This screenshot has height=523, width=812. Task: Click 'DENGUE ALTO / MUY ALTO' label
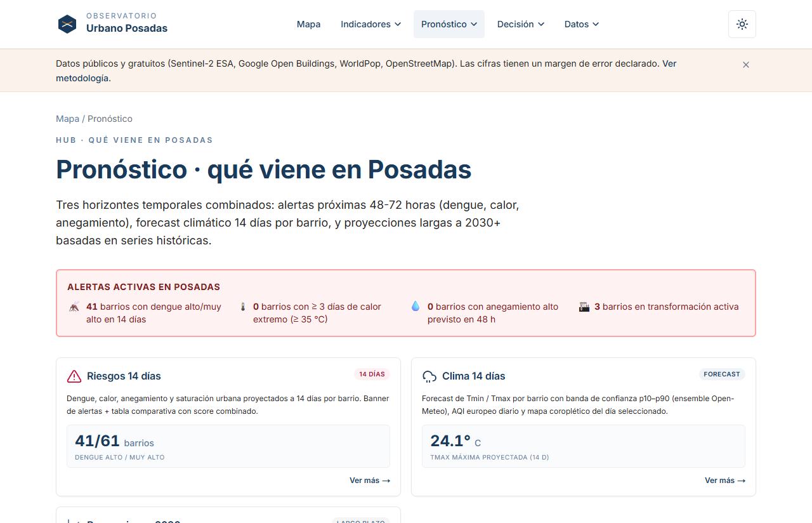coord(120,457)
